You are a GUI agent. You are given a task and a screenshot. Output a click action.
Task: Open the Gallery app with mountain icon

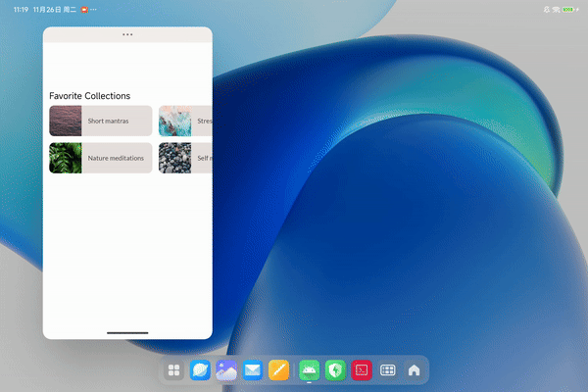(x=226, y=370)
